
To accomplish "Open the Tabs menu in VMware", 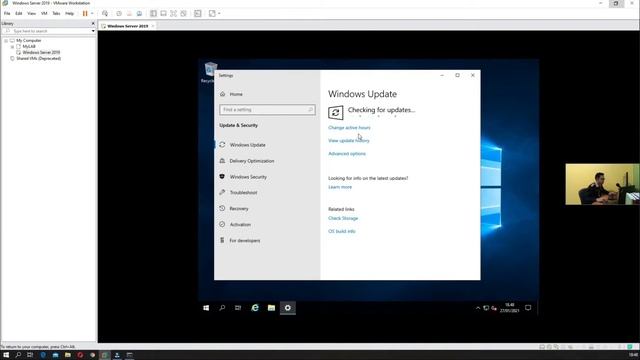I will click(56, 13).
